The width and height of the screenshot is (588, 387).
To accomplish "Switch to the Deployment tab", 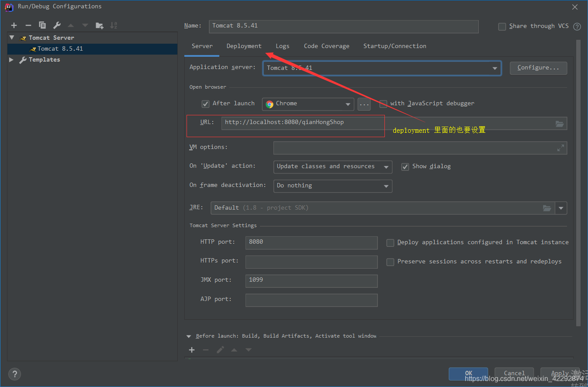I will click(x=244, y=46).
